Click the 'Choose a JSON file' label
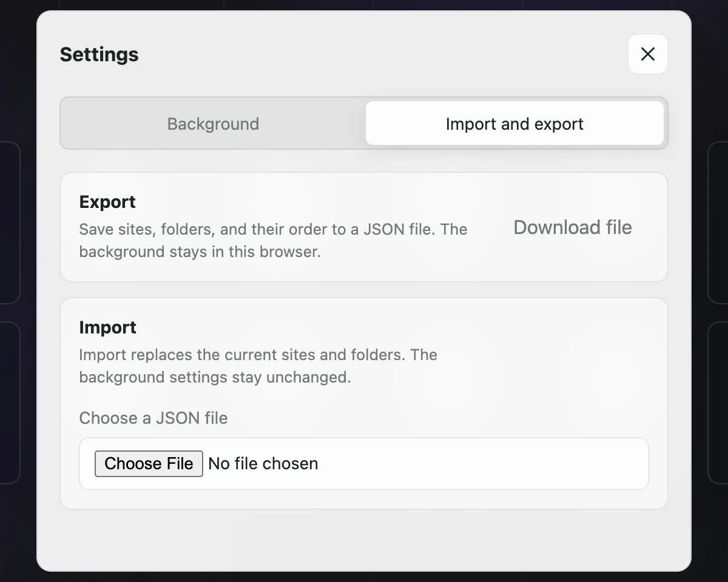This screenshot has width=728, height=582. click(153, 418)
